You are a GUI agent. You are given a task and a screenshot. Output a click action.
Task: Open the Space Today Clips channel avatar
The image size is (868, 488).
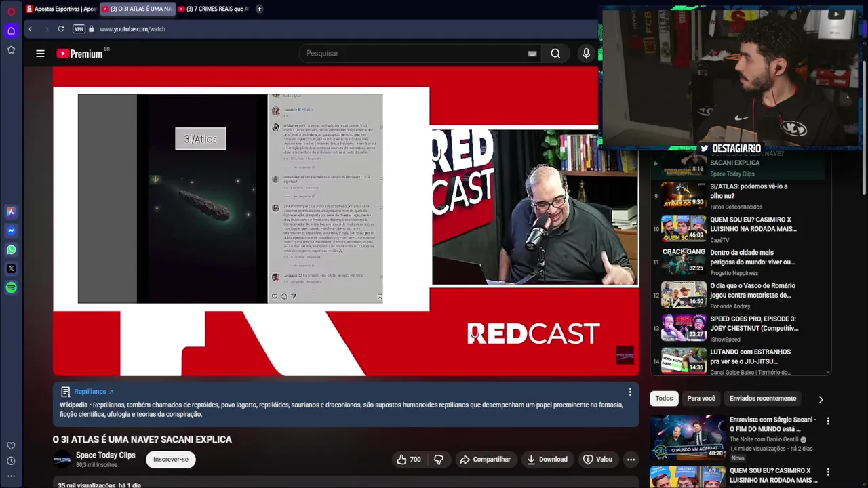tap(62, 460)
